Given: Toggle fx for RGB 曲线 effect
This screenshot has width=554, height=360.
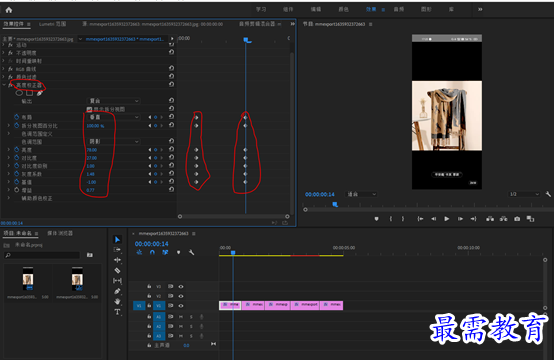Looking at the screenshot, I should (x=11, y=69).
